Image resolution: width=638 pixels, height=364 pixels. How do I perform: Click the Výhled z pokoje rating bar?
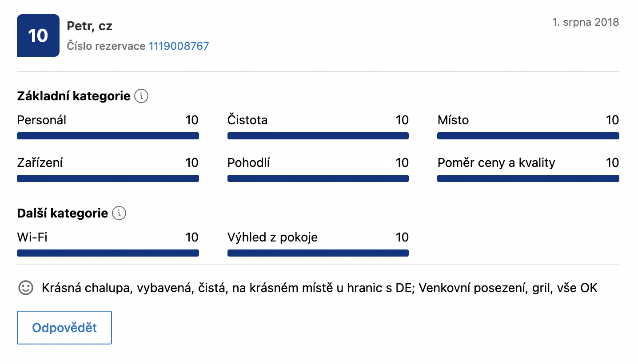tap(318, 253)
